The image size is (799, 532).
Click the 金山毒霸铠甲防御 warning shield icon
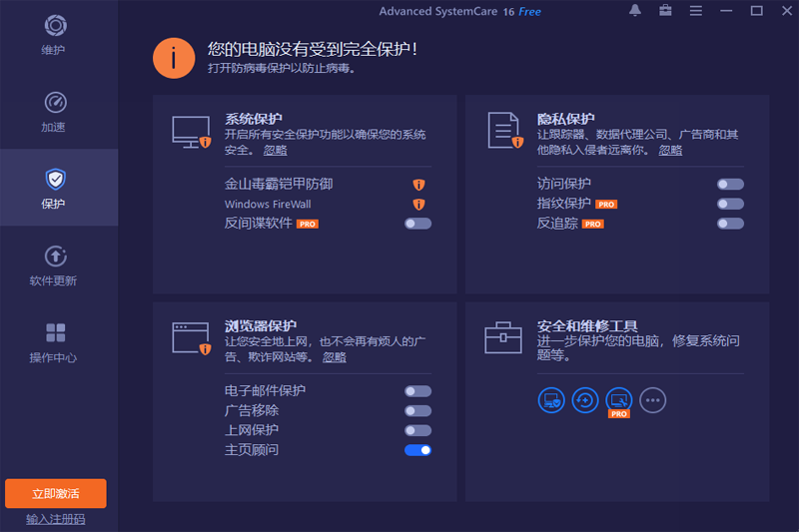pyautogui.click(x=419, y=185)
